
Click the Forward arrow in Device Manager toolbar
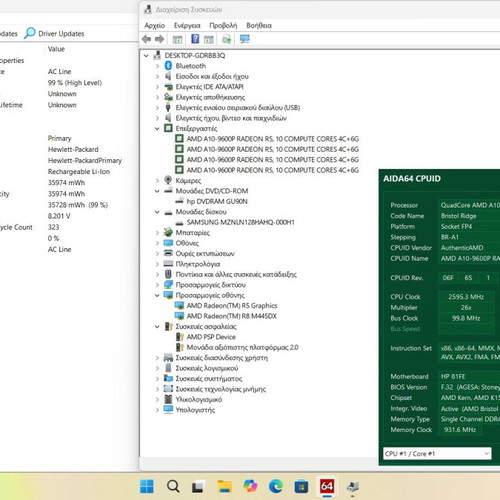point(160,39)
